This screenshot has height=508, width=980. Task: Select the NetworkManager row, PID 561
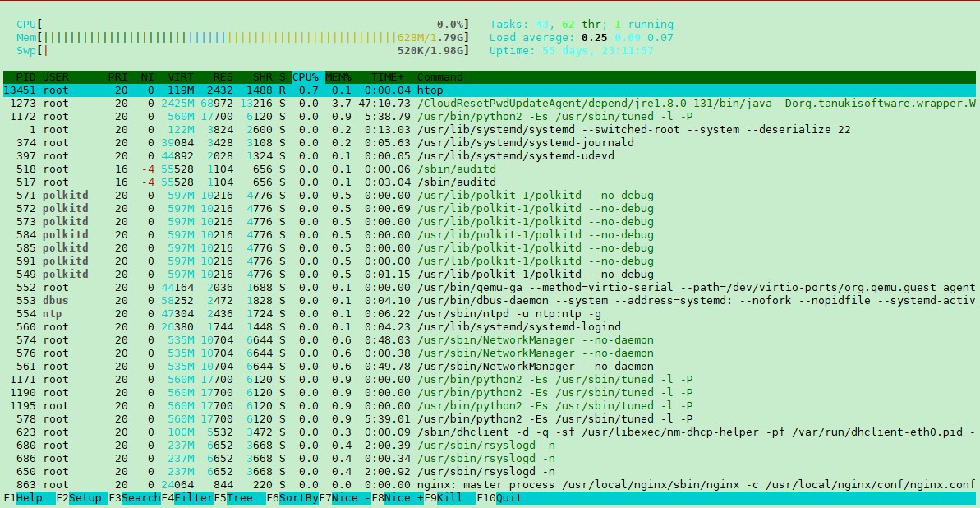click(490, 366)
